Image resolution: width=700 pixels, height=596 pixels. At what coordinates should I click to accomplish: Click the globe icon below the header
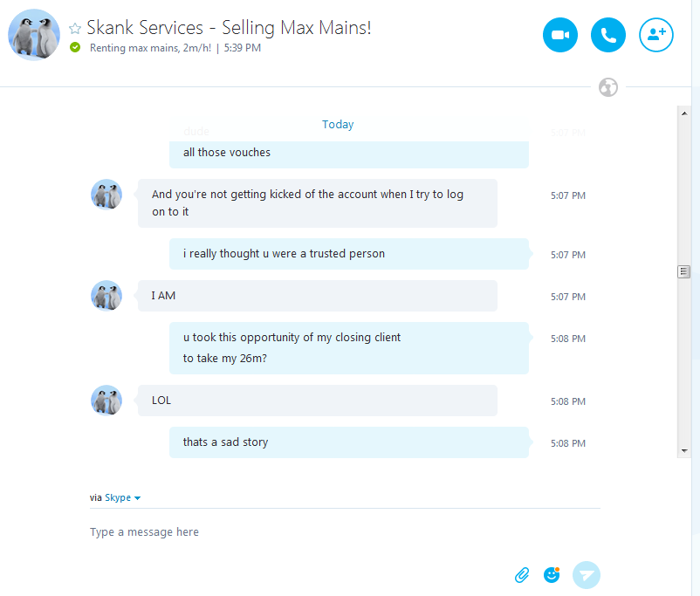(608, 87)
